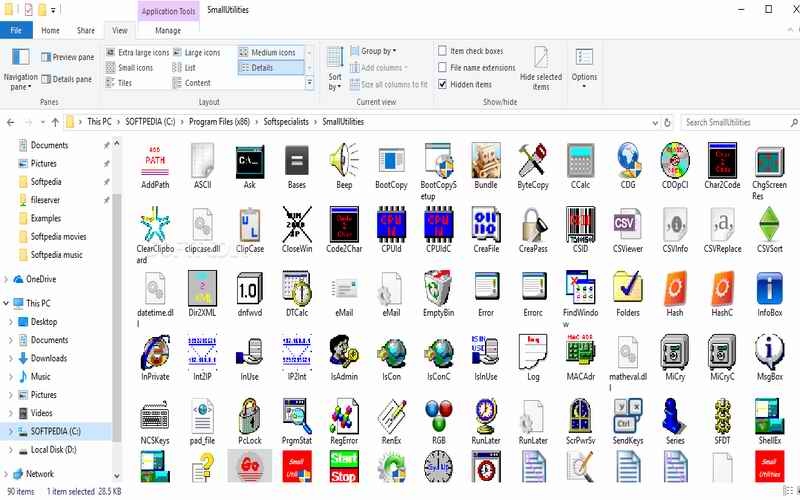
Task: Select the CCalc calculator file icon
Action: tap(580, 160)
